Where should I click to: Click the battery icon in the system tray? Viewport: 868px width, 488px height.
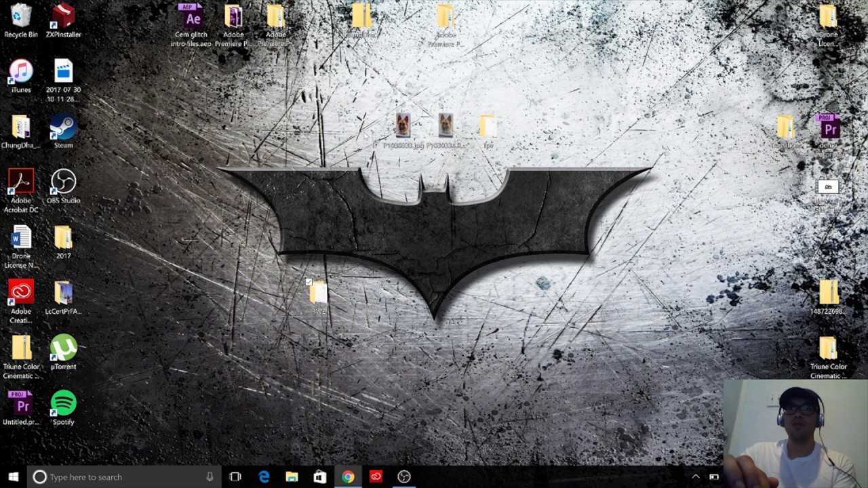coord(713,477)
